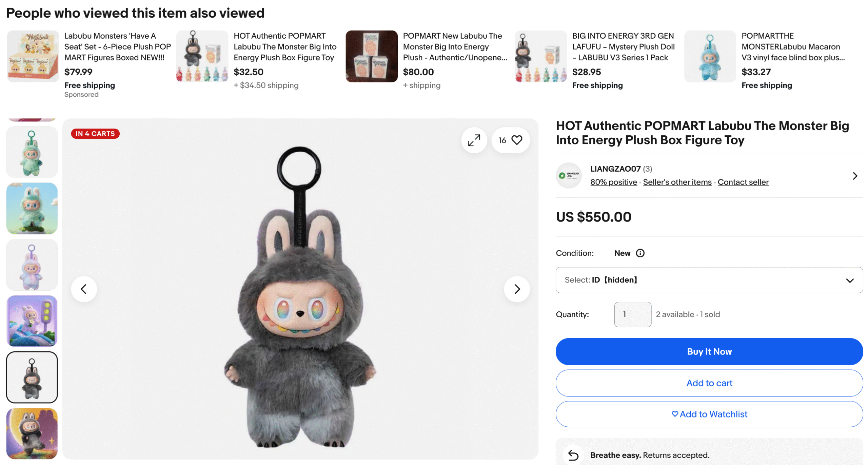The height and width of the screenshot is (465, 868).
Task: Add this item to the Watchlist
Action: [x=709, y=414]
